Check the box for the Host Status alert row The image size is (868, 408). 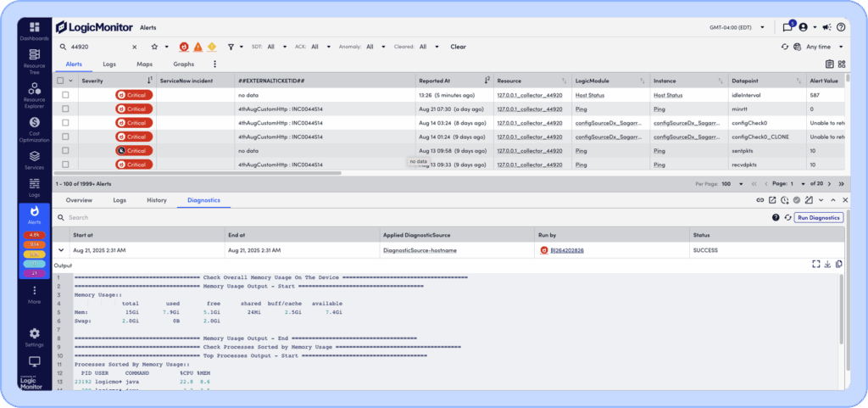(65, 95)
